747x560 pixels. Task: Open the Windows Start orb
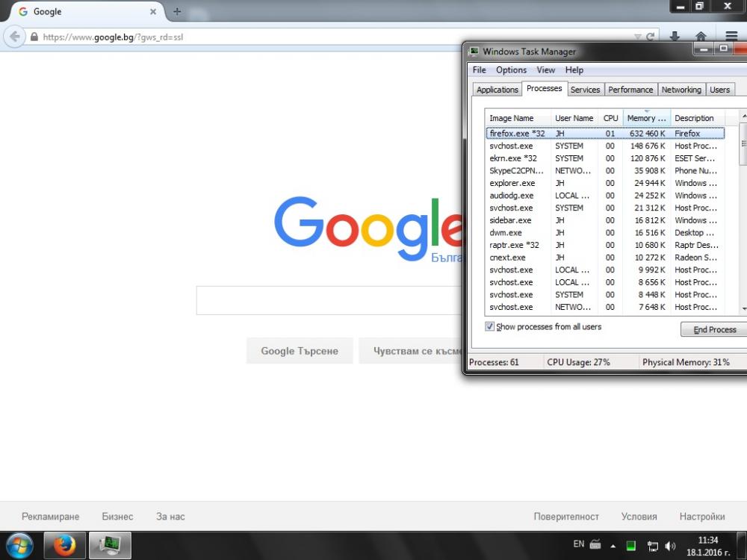tap(19, 546)
